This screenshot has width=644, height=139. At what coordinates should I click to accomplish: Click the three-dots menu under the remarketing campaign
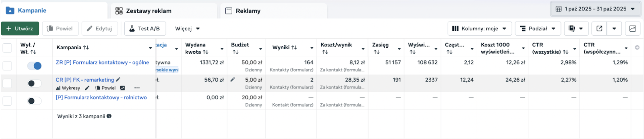pyautogui.click(x=137, y=88)
